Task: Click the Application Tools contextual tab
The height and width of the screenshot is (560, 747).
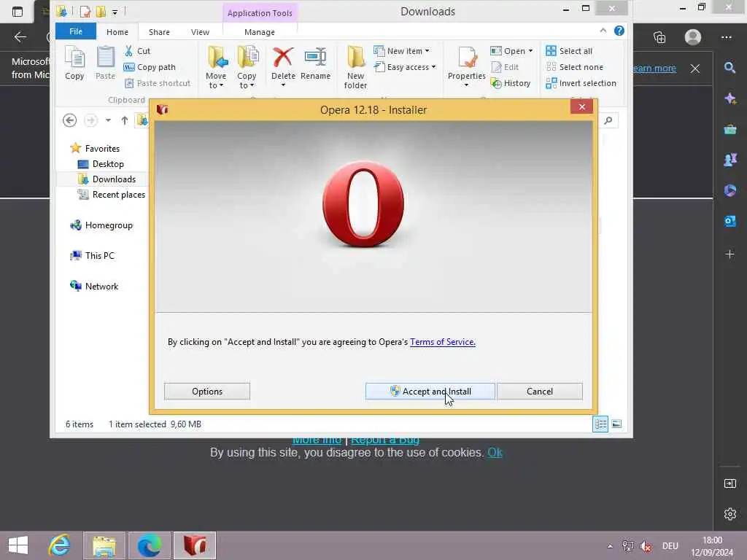Action: pyautogui.click(x=260, y=13)
